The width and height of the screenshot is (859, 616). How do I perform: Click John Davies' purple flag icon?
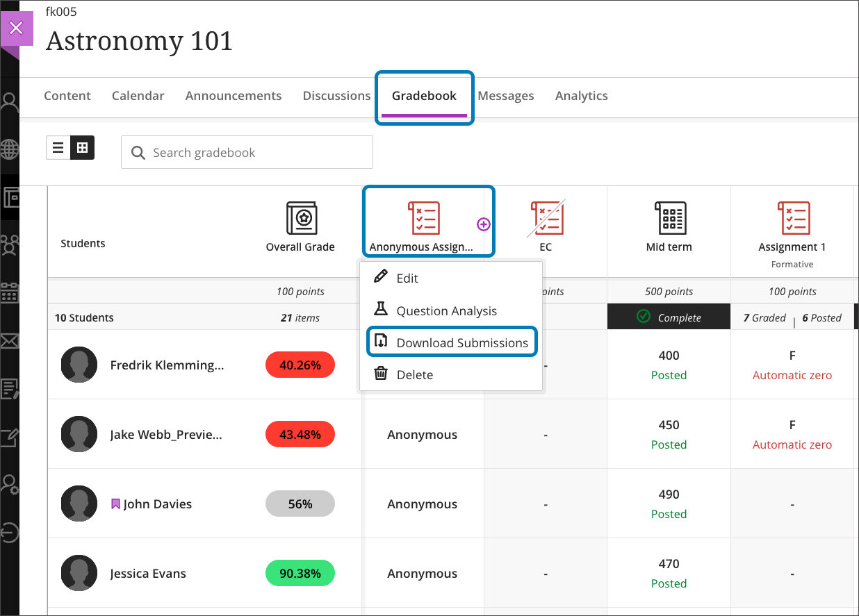click(x=115, y=504)
